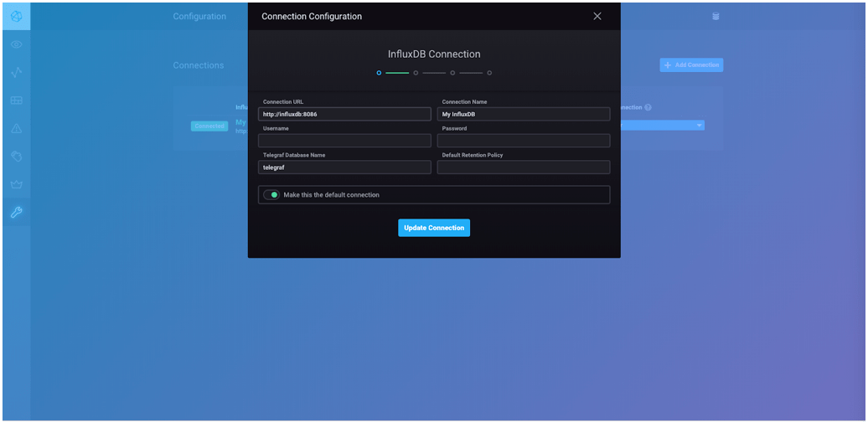Open Admin via the crown icon
The height and width of the screenshot is (422, 868).
coord(17,184)
